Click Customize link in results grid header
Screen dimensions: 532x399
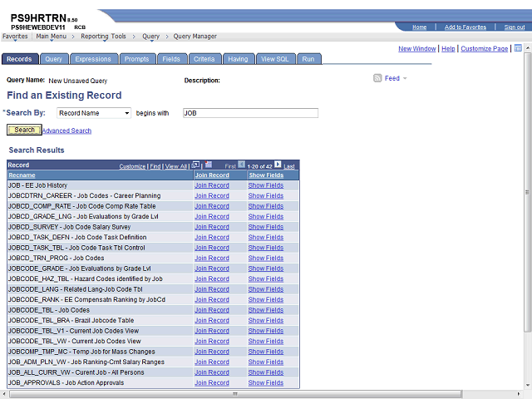(x=132, y=166)
